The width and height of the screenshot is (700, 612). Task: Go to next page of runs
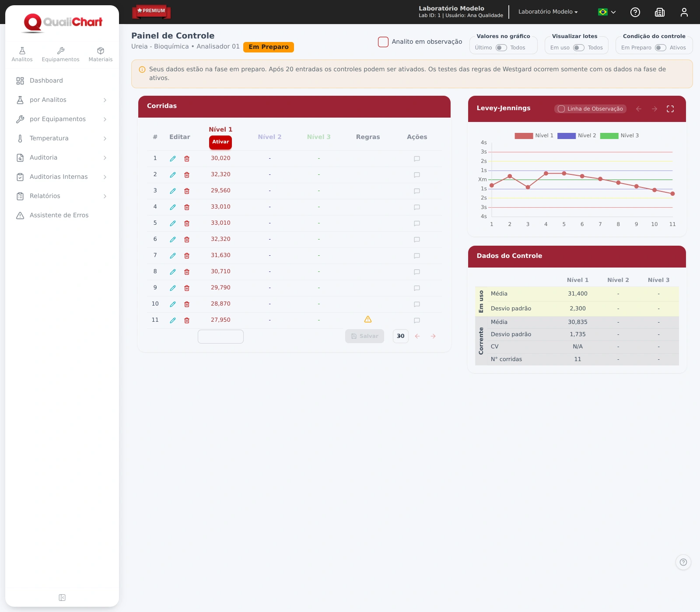[433, 336]
